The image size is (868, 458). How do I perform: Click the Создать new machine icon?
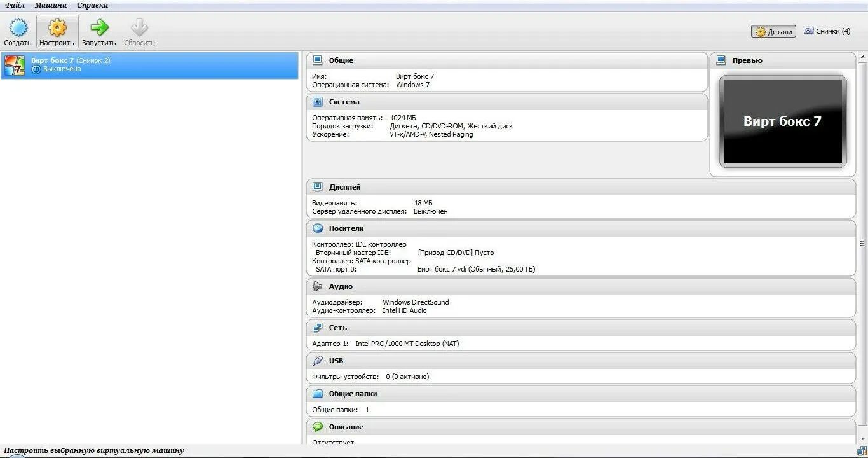(x=18, y=28)
